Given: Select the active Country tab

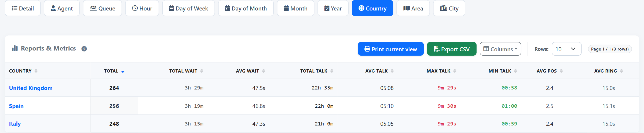Looking at the screenshot, I should (x=372, y=8).
